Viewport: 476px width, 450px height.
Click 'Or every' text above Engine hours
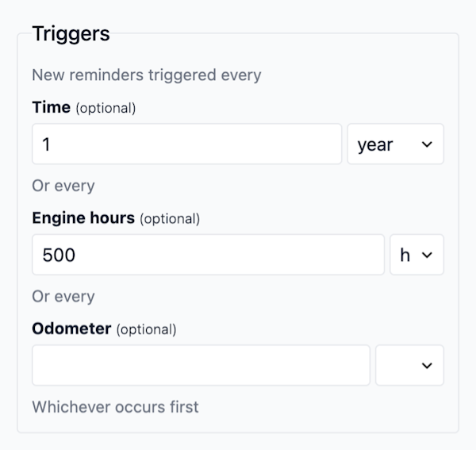[63, 187]
